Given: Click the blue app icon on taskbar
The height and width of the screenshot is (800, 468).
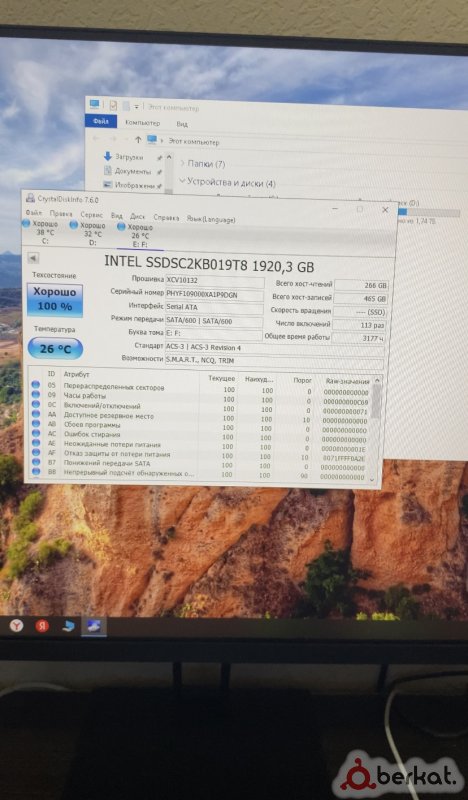Looking at the screenshot, I should (68, 626).
